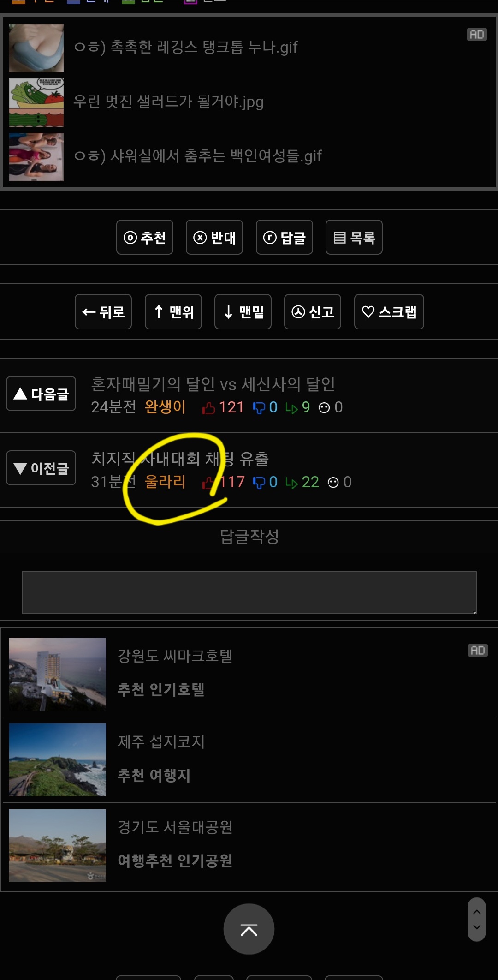This screenshot has width=498, height=980.
Task: Open the 답글 reply button
Action: 285,237
